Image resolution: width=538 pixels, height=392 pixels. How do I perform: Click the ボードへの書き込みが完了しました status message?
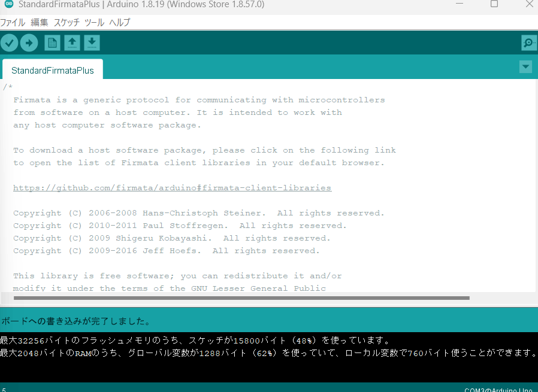76,321
